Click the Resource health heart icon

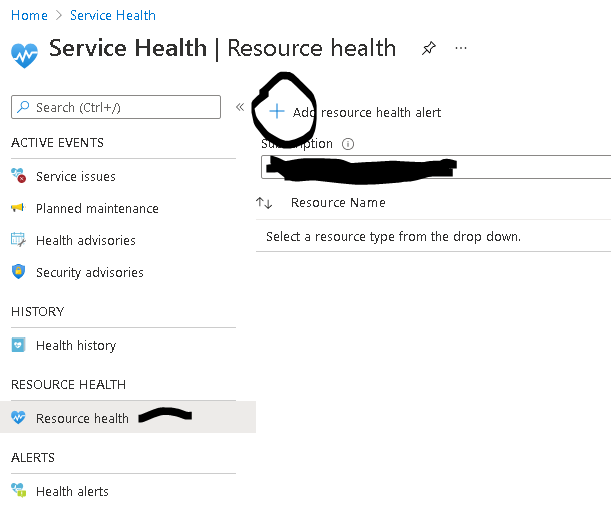click(x=18, y=417)
